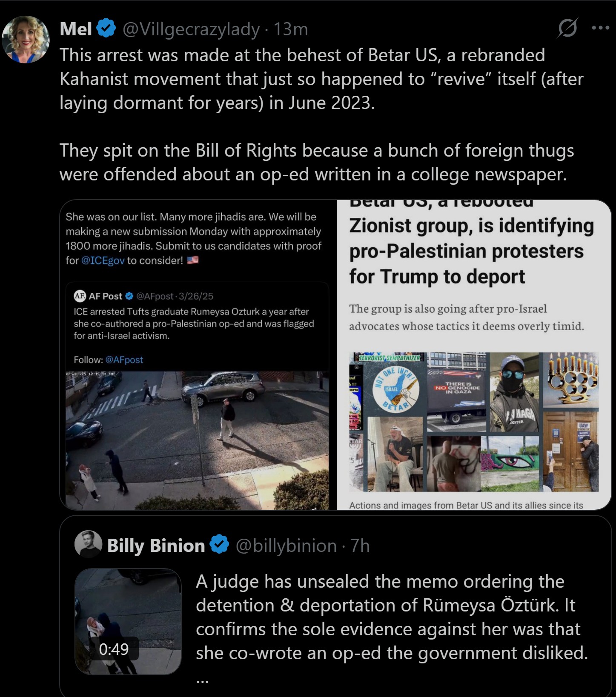Image resolution: width=616 pixels, height=697 pixels.
Task: Click AF Post's verified checkmark badge
Action: (x=129, y=296)
